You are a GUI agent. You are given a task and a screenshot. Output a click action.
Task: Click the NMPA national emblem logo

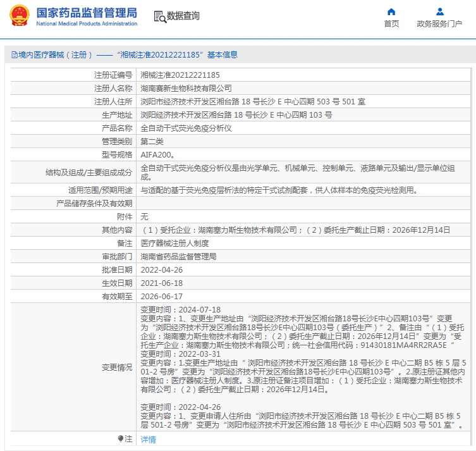[x=19, y=16]
